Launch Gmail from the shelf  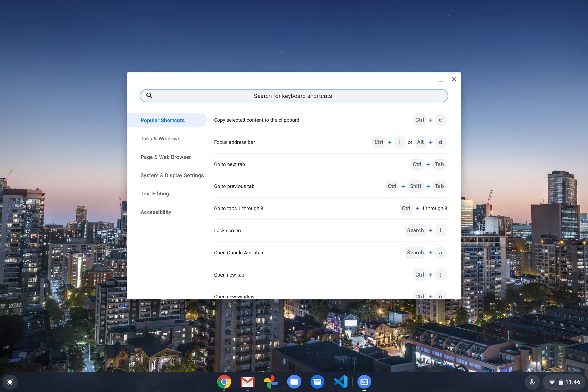pyautogui.click(x=247, y=382)
